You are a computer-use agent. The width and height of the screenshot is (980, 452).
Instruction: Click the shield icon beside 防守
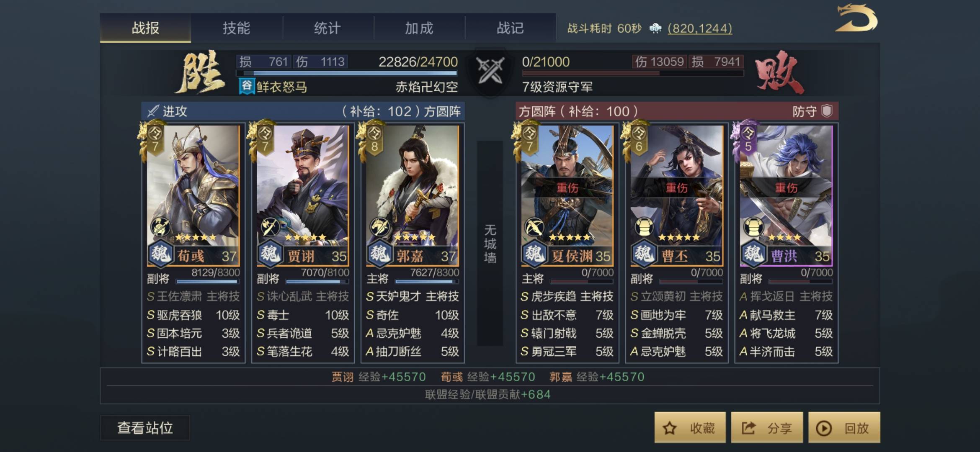coord(827,111)
